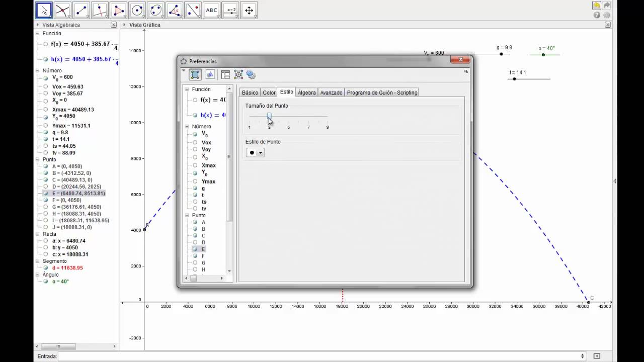Switch to Estilo tab
Screen dimensions: 644x362
coord(287,92)
